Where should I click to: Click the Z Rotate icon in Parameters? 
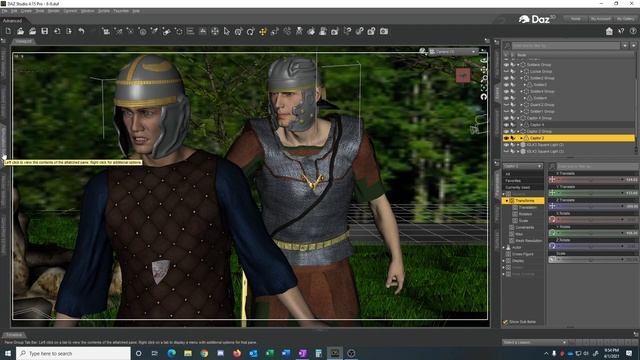point(552,246)
